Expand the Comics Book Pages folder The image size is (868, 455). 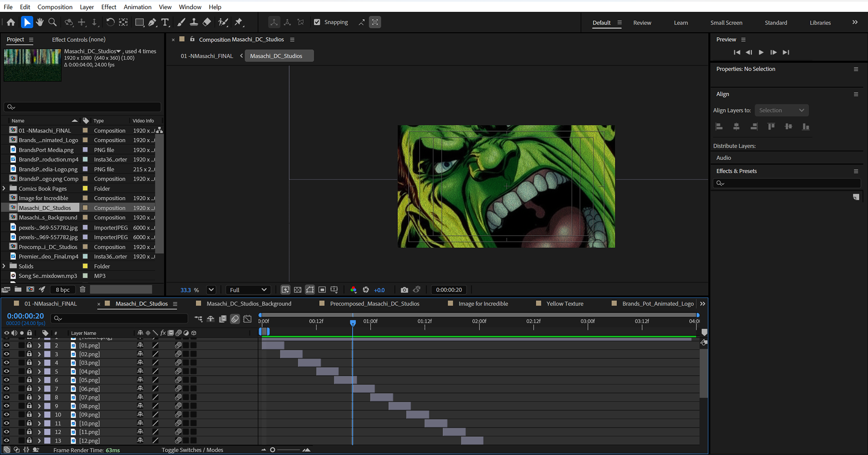pos(4,189)
